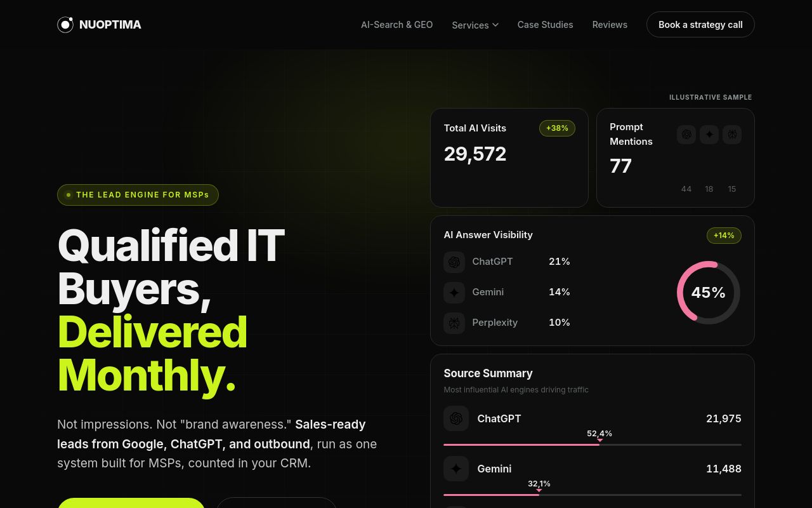This screenshot has width=812, height=508.
Task: Click the Gemini 14% visibility value
Action: (560, 292)
